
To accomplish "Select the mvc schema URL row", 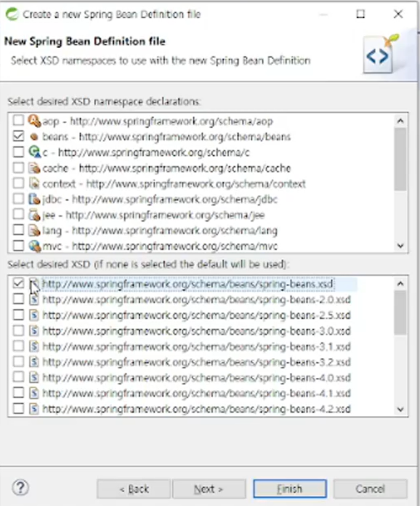I will [160, 247].
